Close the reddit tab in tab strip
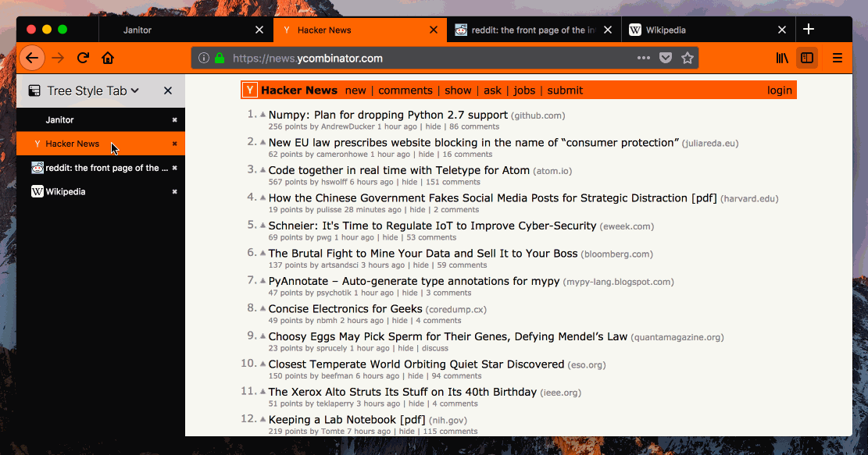 [x=608, y=30]
